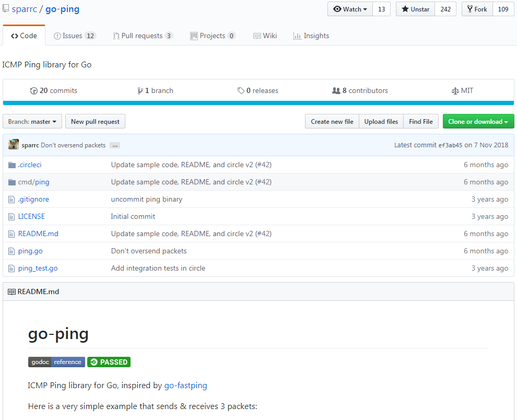Expand the Clone or download menu
The height and width of the screenshot is (420, 517).
[x=478, y=122]
